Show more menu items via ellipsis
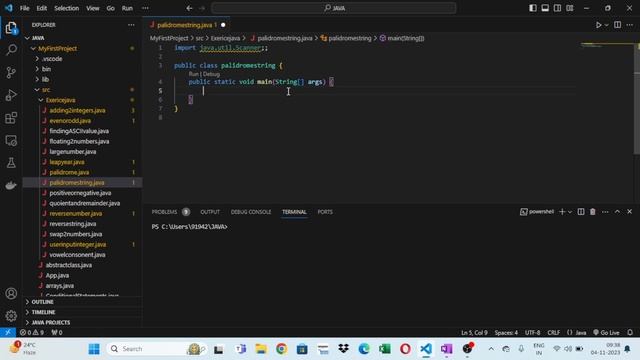640x360 pixels. pos(145,8)
